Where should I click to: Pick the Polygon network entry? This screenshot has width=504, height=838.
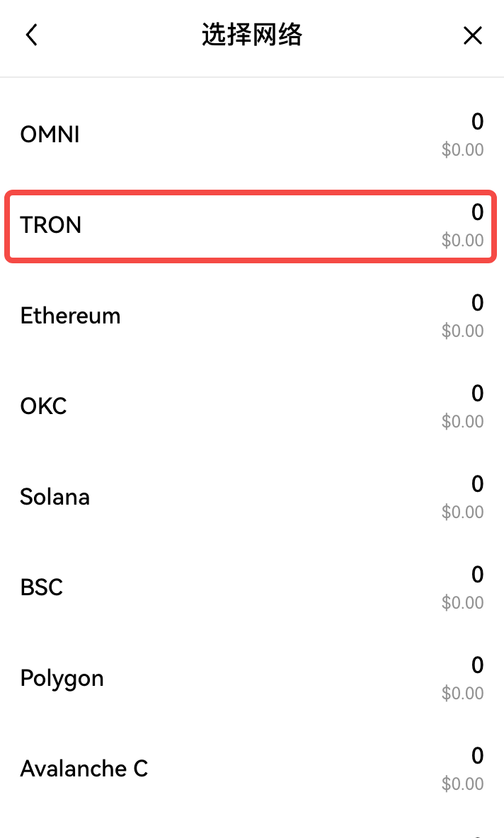click(x=62, y=678)
